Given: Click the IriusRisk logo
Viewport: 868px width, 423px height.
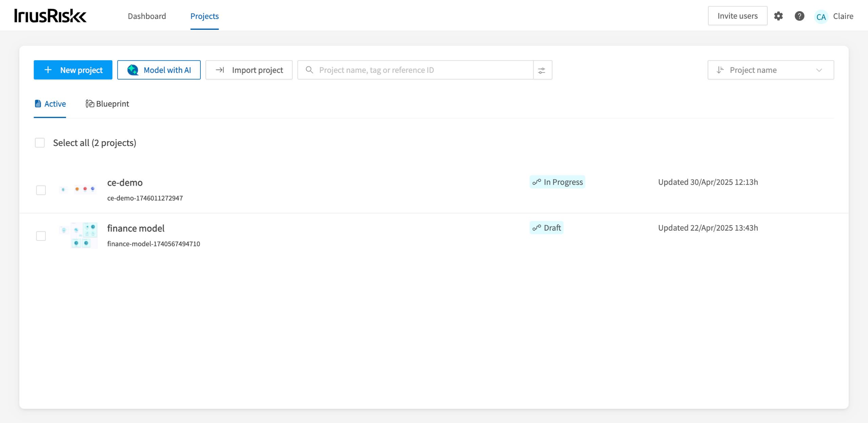Looking at the screenshot, I should (x=51, y=16).
